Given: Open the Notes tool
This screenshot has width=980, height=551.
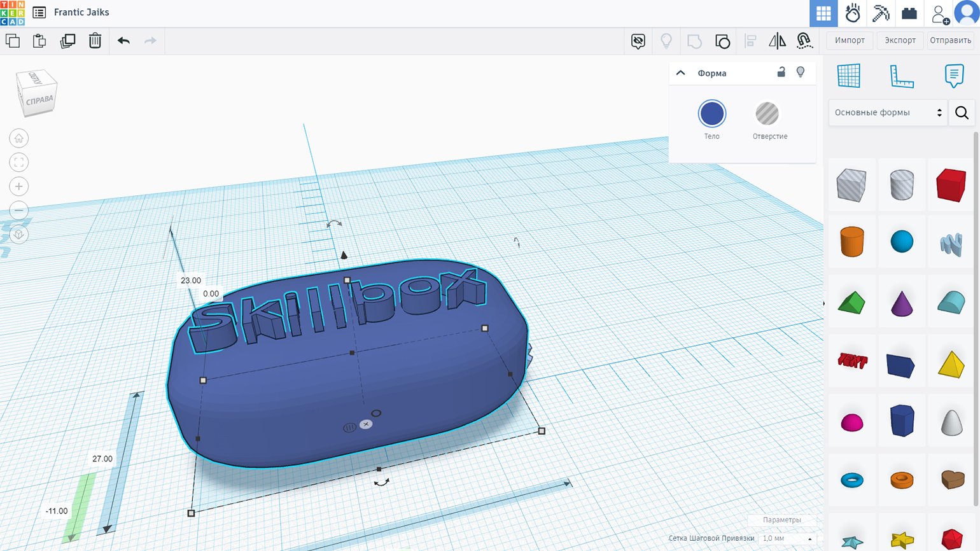Looking at the screenshot, I should tap(954, 76).
